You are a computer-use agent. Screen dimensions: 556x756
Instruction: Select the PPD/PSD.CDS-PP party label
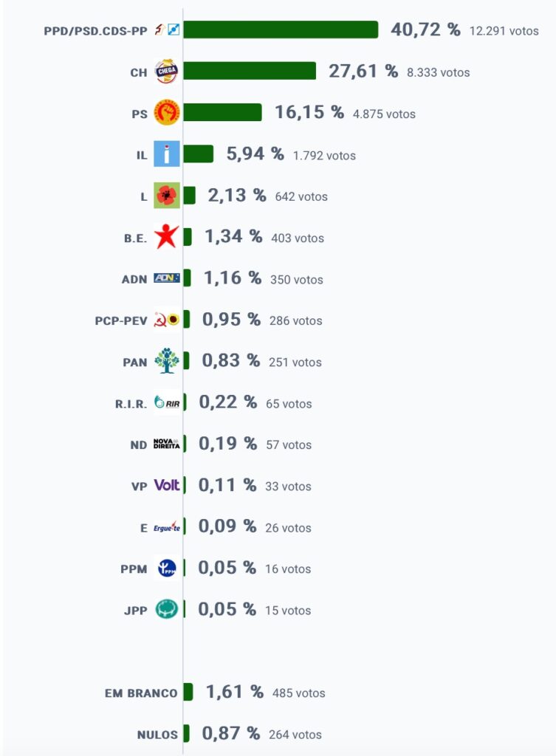pyautogui.click(x=95, y=31)
